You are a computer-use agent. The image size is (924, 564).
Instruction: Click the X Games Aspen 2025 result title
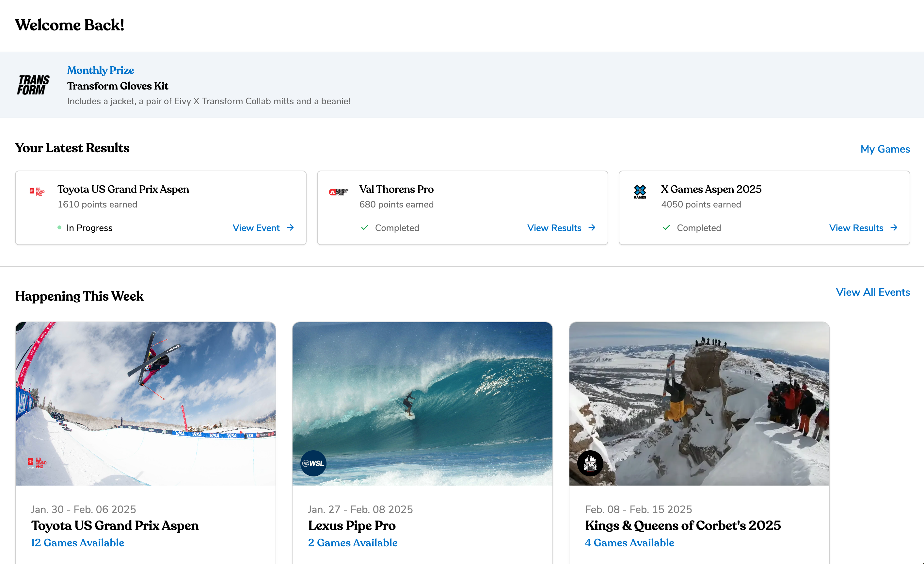click(711, 189)
